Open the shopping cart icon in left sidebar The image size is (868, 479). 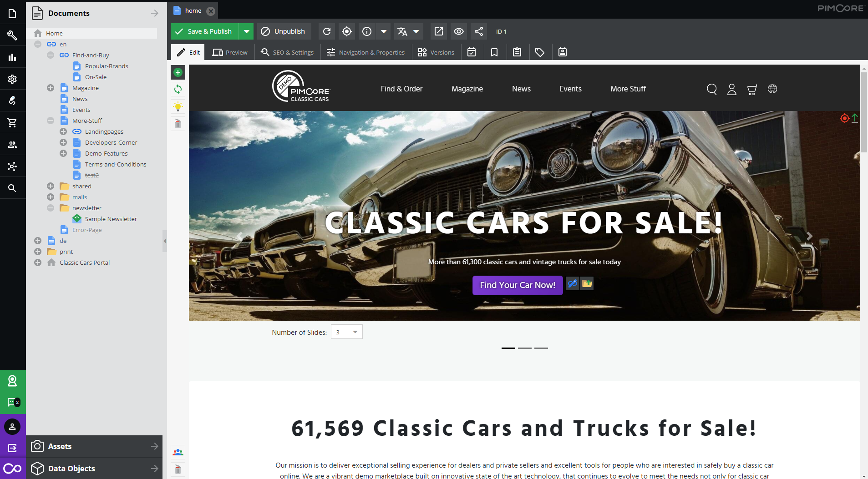pos(12,122)
